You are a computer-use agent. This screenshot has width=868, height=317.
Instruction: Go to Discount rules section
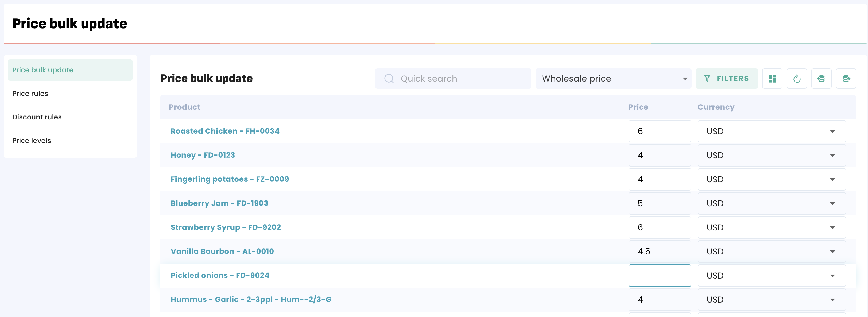37,117
